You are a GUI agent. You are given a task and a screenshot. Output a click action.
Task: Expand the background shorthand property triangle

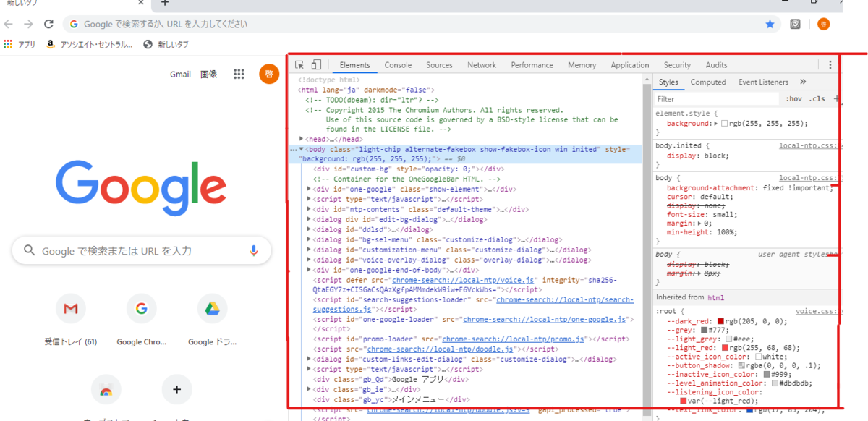point(716,124)
